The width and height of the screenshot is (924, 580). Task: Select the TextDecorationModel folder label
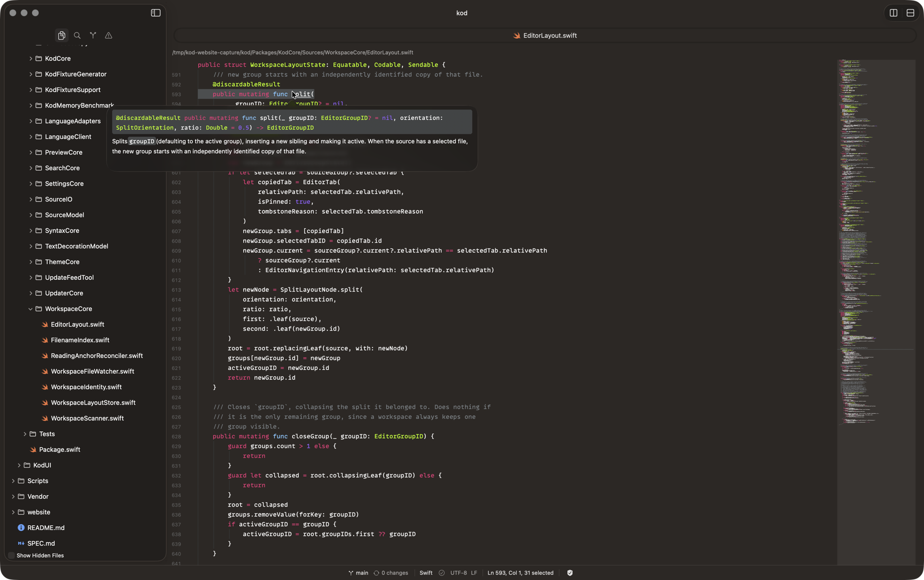coord(76,246)
